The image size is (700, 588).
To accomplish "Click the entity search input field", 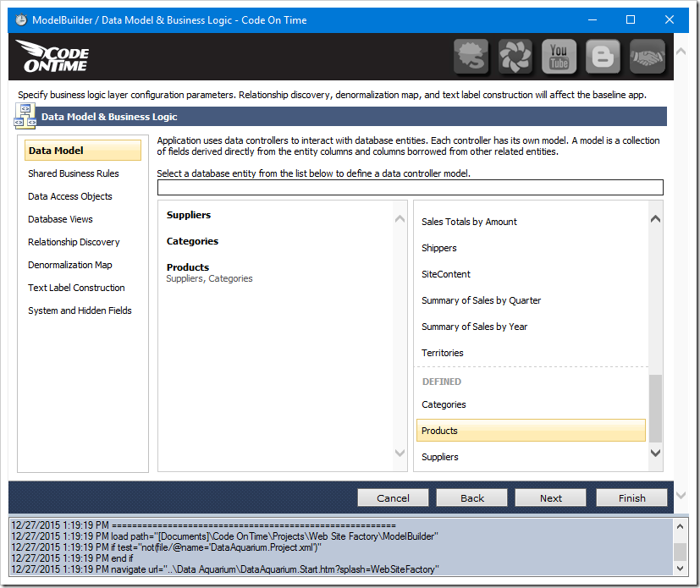I will [x=411, y=187].
